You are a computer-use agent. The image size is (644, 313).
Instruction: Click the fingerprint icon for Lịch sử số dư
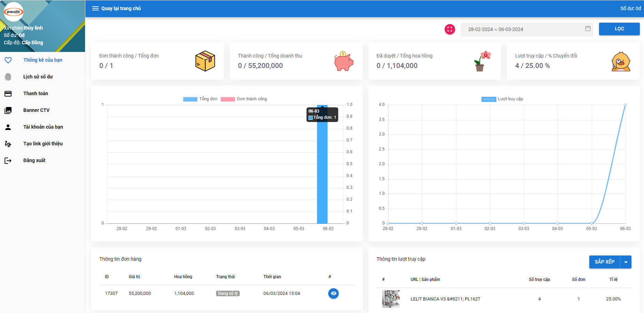8,77
